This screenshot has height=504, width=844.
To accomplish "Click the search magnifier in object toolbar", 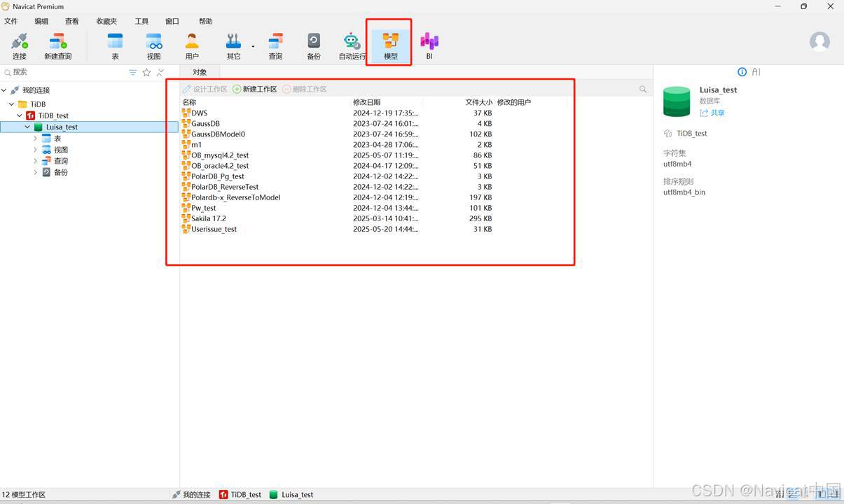I will click(643, 89).
